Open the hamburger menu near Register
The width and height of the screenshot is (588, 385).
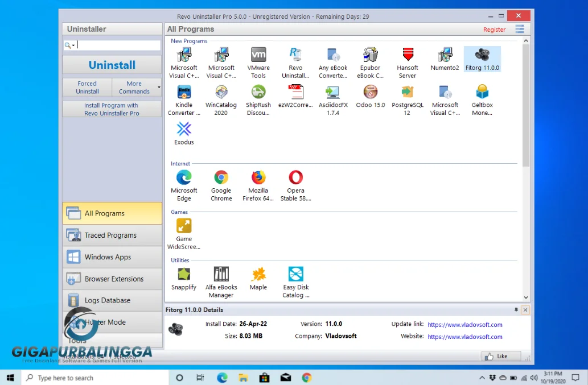tap(519, 29)
